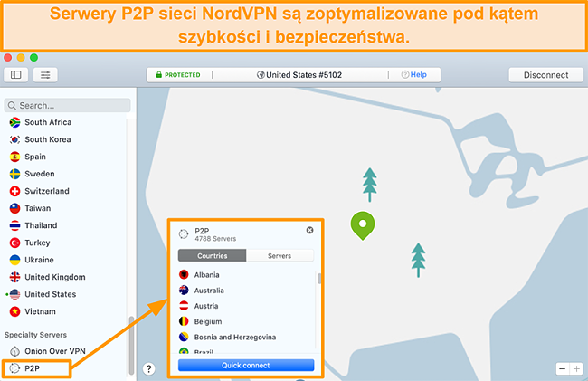
Task: Switch to the Countries tab
Action: (x=213, y=256)
